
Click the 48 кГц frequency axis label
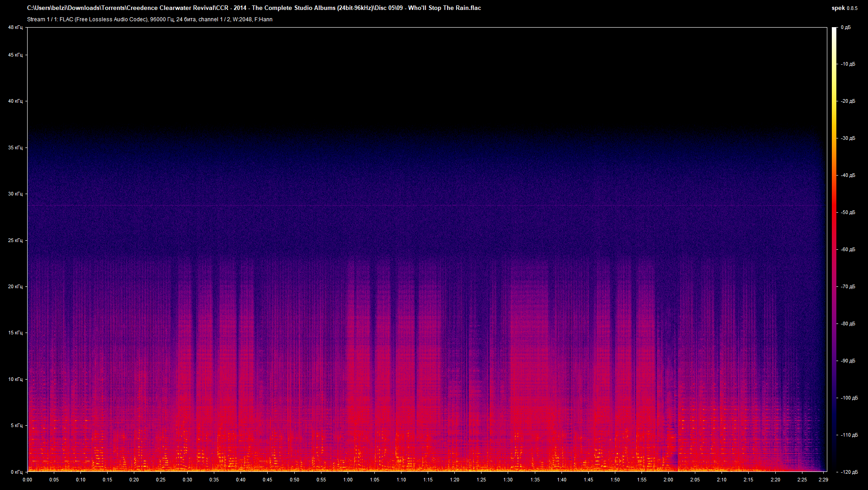click(x=15, y=27)
